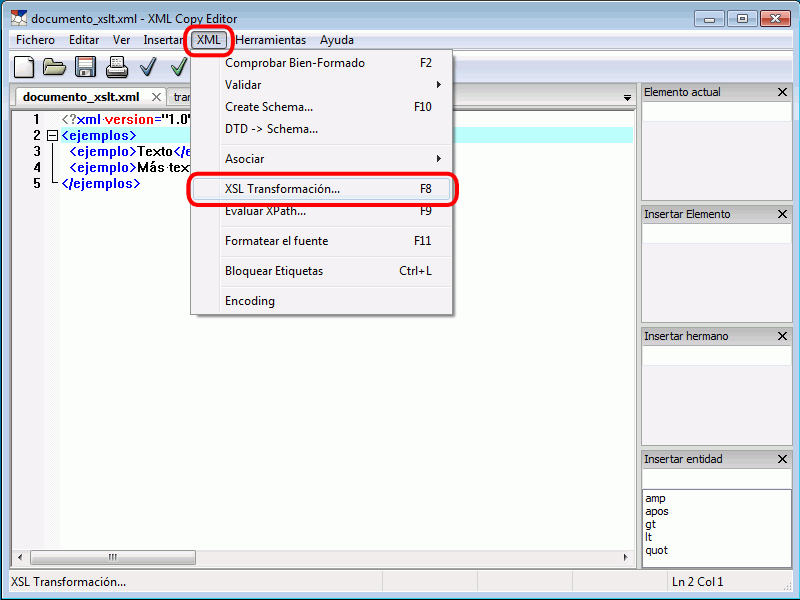This screenshot has width=800, height=600.
Task: Maximize the XML Copy Editor window
Action: [x=742, y=19]
